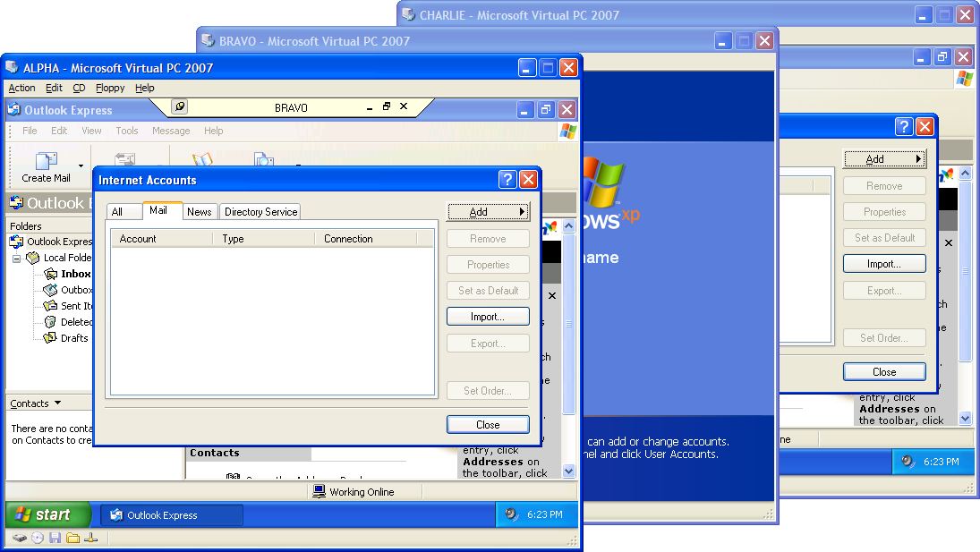Open the Create Mail dropdown arrow

[x=81, y=166]
